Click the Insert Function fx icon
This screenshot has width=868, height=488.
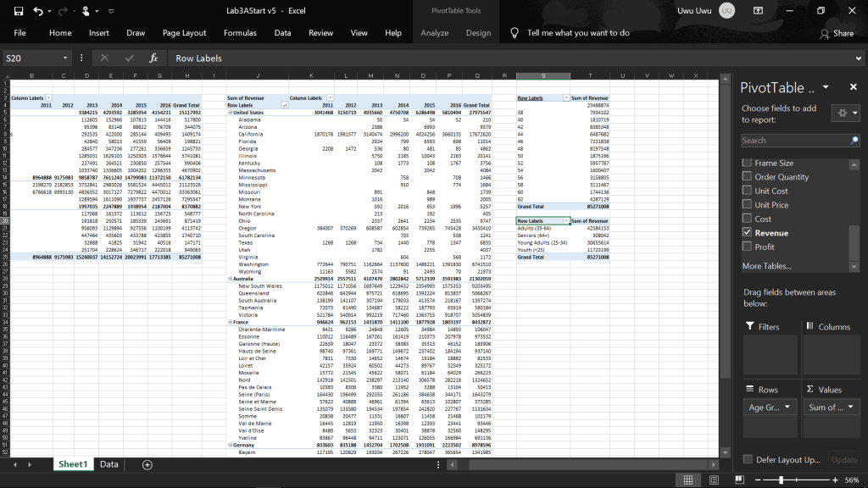[153, 58]
